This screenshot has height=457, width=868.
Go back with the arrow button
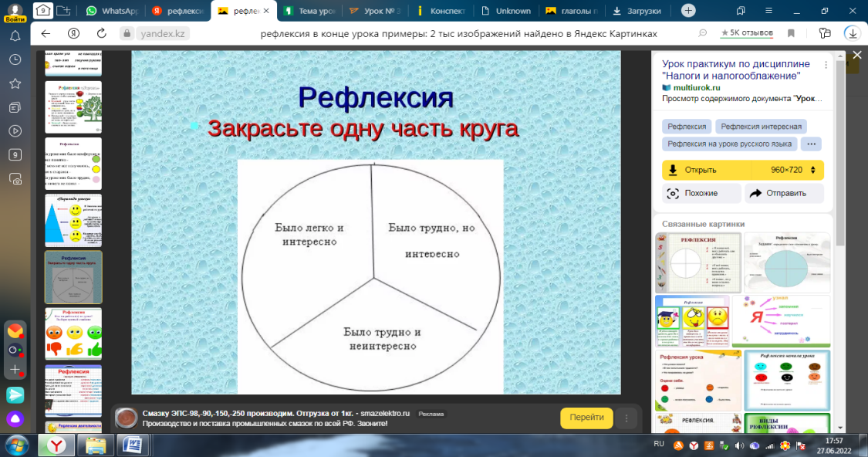click(46, 33)
